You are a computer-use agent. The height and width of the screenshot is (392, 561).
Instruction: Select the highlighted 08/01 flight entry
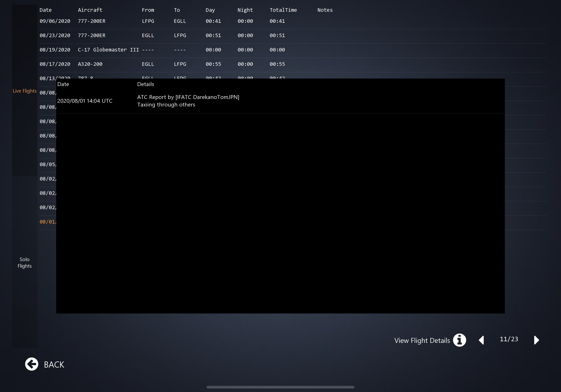(48, 222)
